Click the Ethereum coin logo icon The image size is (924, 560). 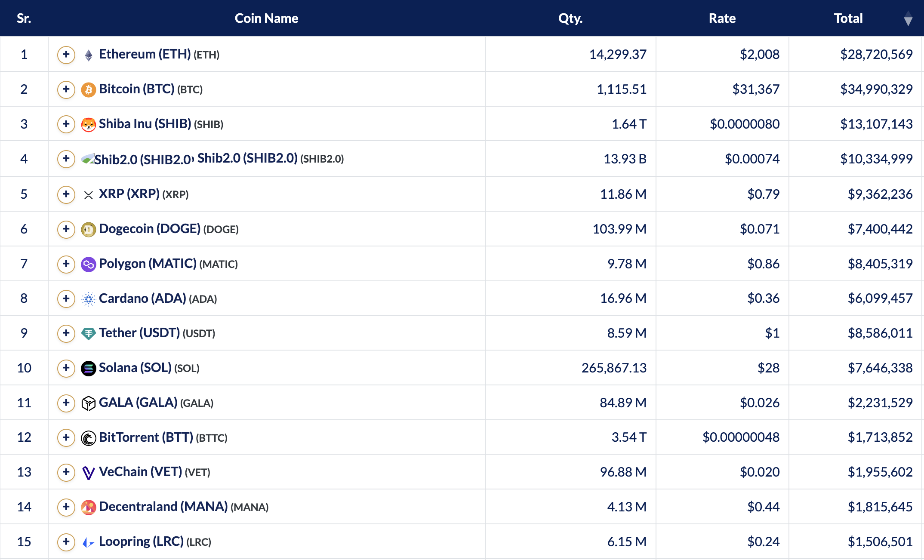click(88, 55)
